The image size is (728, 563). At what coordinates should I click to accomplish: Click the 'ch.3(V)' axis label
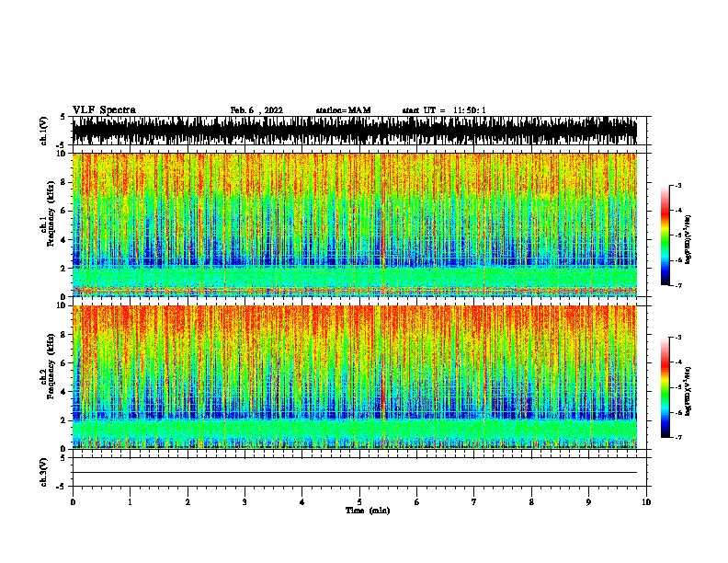click(x=43, y=472)
